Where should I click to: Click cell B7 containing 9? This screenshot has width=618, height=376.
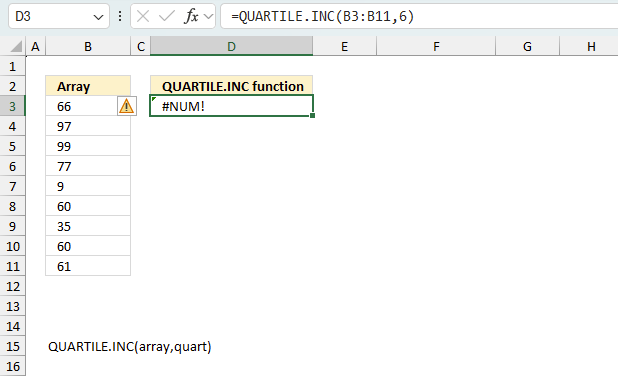(88, 186)
